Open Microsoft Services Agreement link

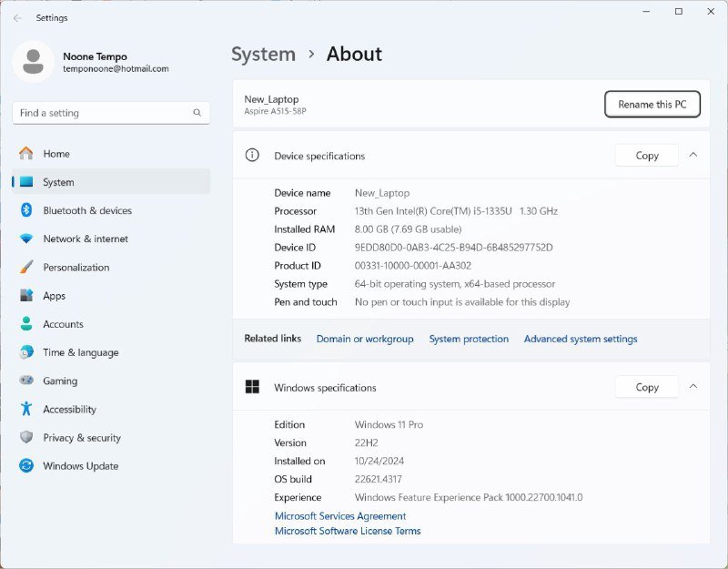click(x=340, y=516)
